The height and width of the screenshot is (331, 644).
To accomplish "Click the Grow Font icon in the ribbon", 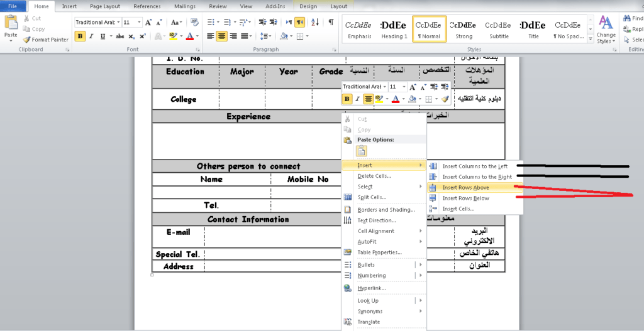I will pos(149,22).
